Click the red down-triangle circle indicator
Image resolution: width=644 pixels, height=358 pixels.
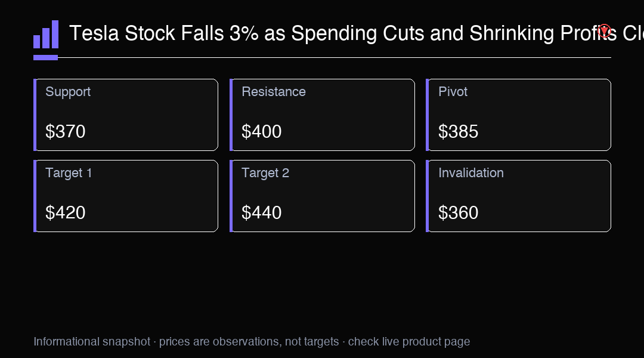pyautogui.click(x=604, y=31)
